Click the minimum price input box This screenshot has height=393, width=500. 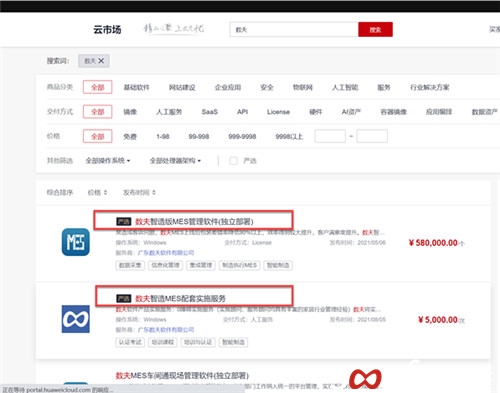pos(330,136)
